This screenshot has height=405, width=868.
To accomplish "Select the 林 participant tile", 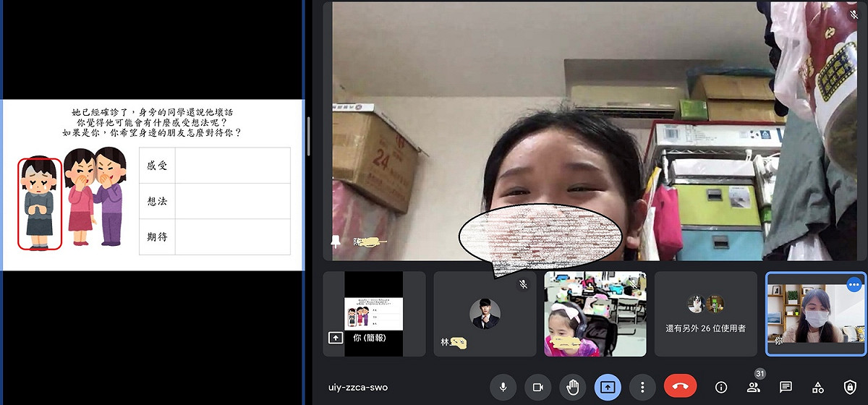I will point(485,314).
